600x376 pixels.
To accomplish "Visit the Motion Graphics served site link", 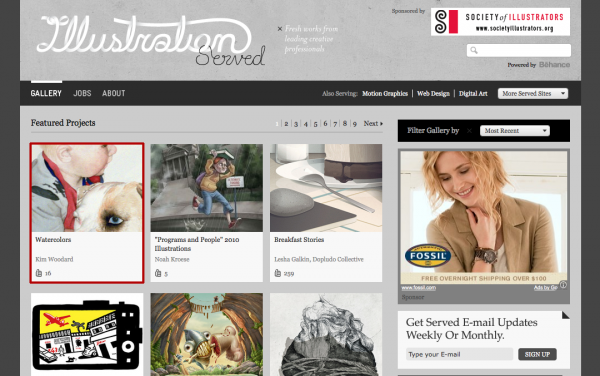I will click(385, 94).
